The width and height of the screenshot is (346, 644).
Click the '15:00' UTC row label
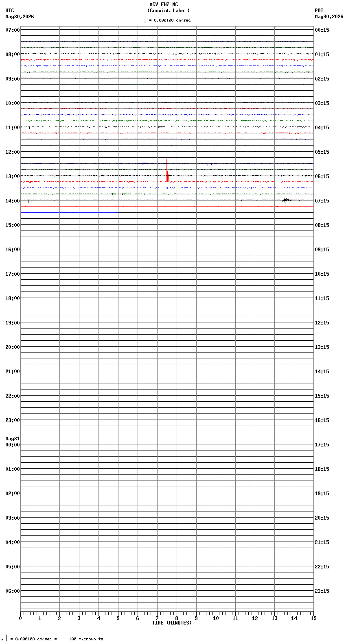tap(13, 225)
